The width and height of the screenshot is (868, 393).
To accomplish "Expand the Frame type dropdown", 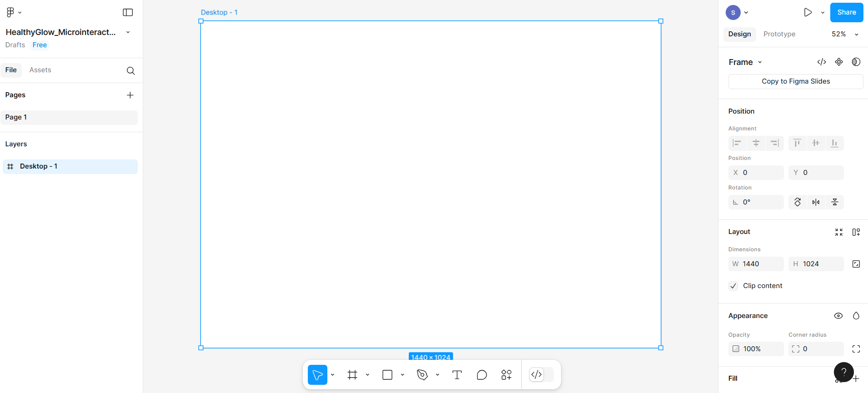I will 760,62.
